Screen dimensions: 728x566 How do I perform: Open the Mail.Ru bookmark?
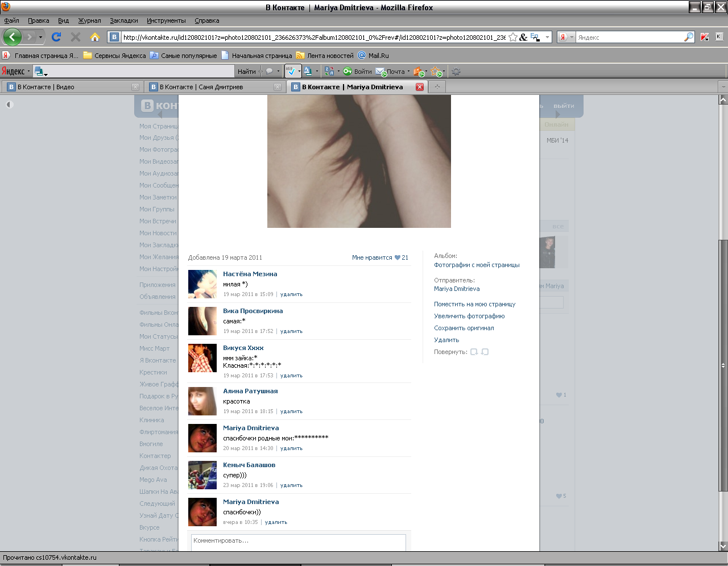click(373, 56)
